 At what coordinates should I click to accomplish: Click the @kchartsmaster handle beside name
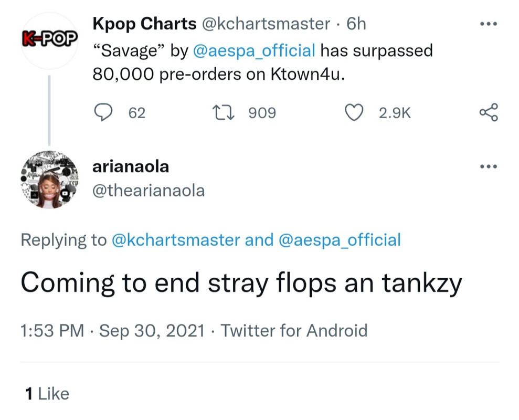tap(266, 24)
